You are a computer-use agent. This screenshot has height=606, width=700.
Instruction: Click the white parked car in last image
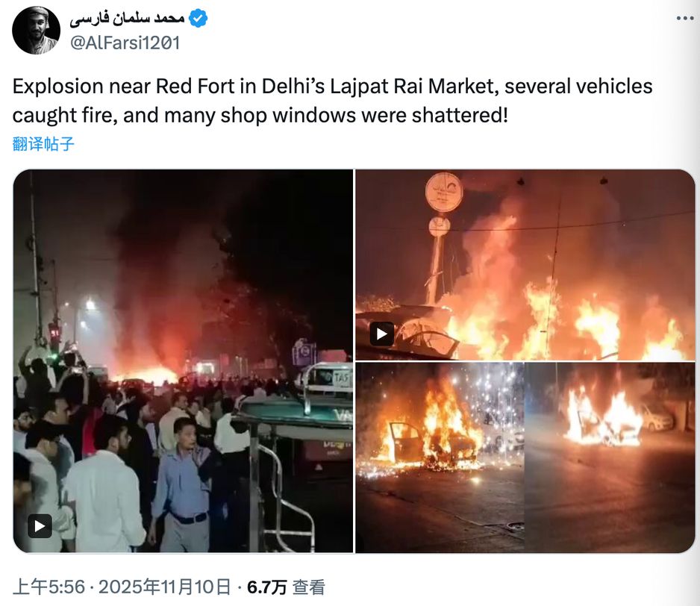[657, 417]
